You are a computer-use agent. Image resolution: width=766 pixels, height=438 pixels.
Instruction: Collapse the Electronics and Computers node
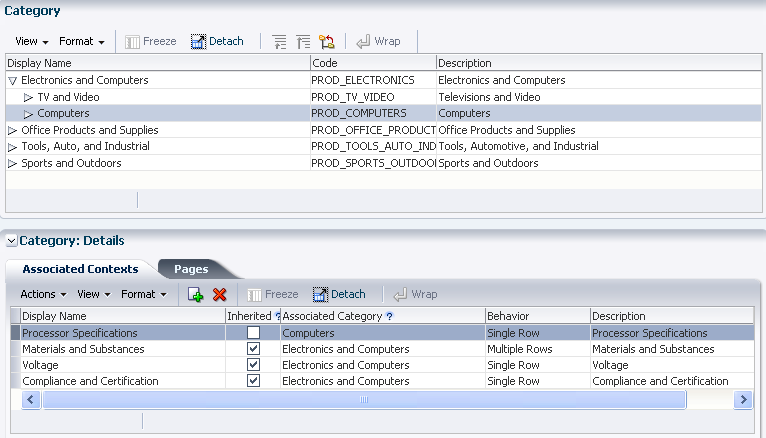point(13,81)
